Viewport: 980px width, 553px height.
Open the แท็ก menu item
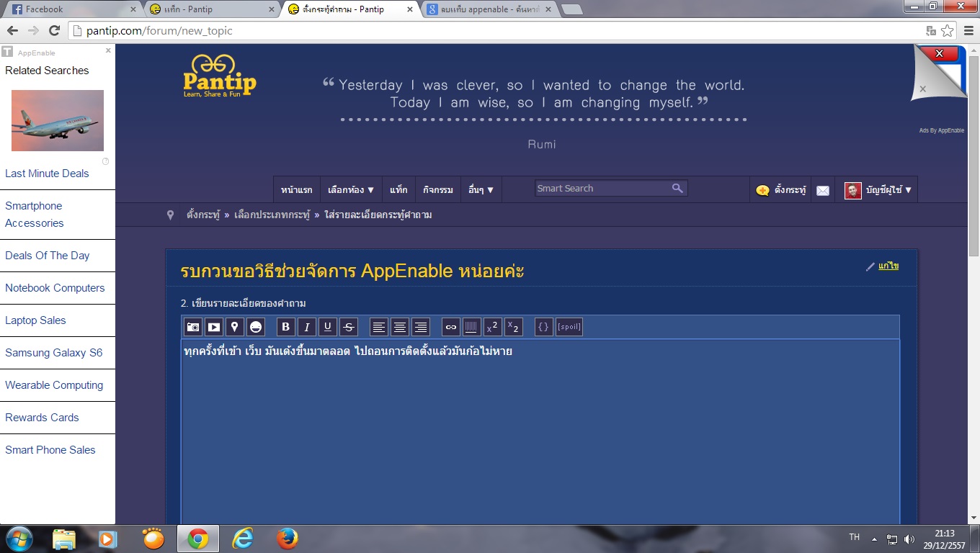pos(398,190)
